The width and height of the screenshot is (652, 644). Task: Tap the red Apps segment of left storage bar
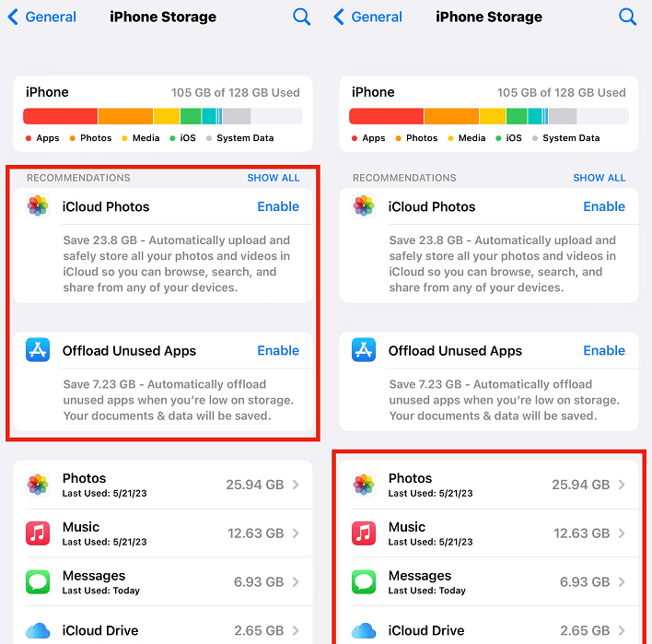[x=60, y=116]
